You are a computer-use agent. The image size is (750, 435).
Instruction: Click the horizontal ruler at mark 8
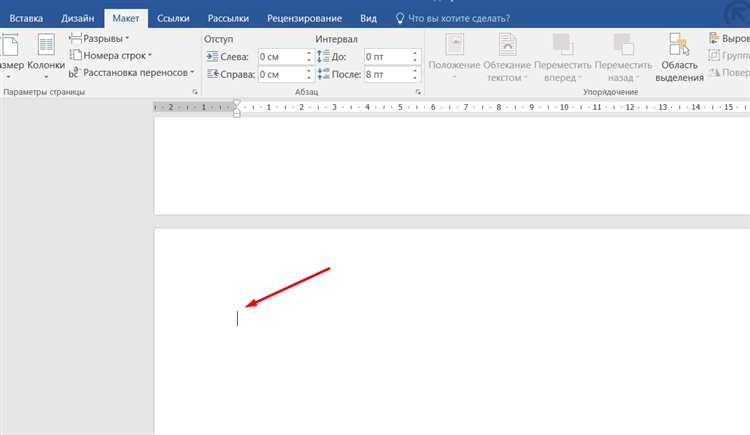pyautogui.click(x=498, y=107)
